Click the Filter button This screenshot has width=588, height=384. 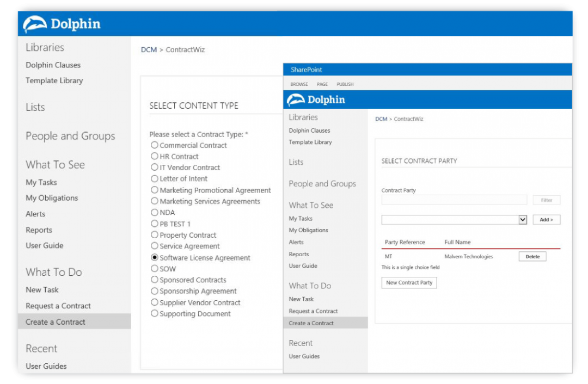click(546, 200)
